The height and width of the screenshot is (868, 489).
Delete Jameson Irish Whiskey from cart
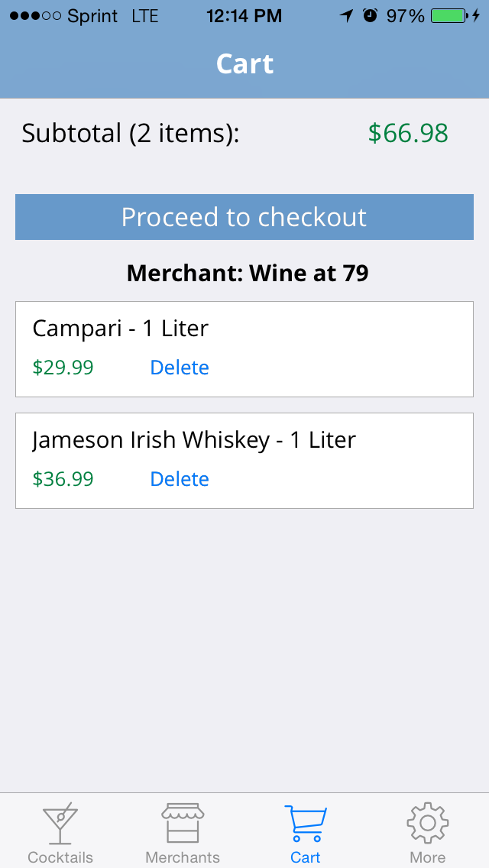coord(180,479)
